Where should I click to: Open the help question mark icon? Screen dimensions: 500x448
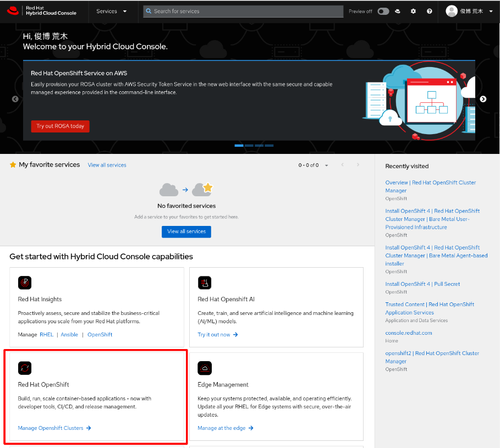(430, 11)
